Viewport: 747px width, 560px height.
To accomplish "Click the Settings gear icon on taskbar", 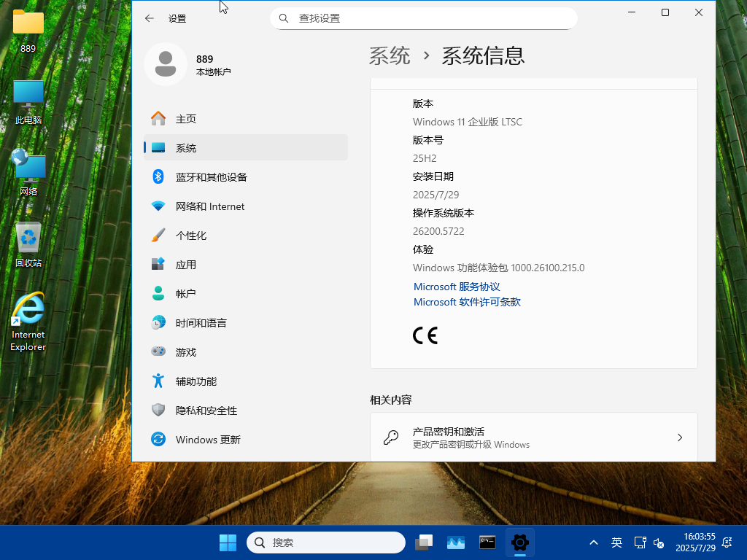I will tap(519, 542).
